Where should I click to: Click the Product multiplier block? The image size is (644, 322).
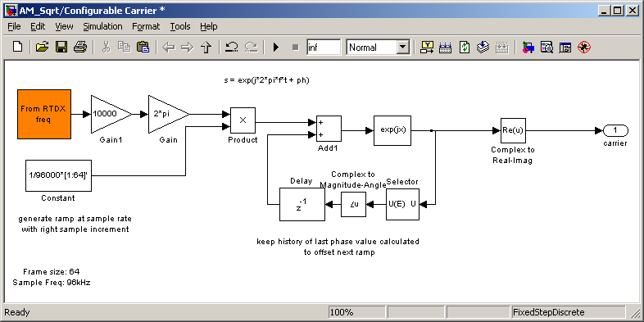pyautogui.click(x=243, y=120)
